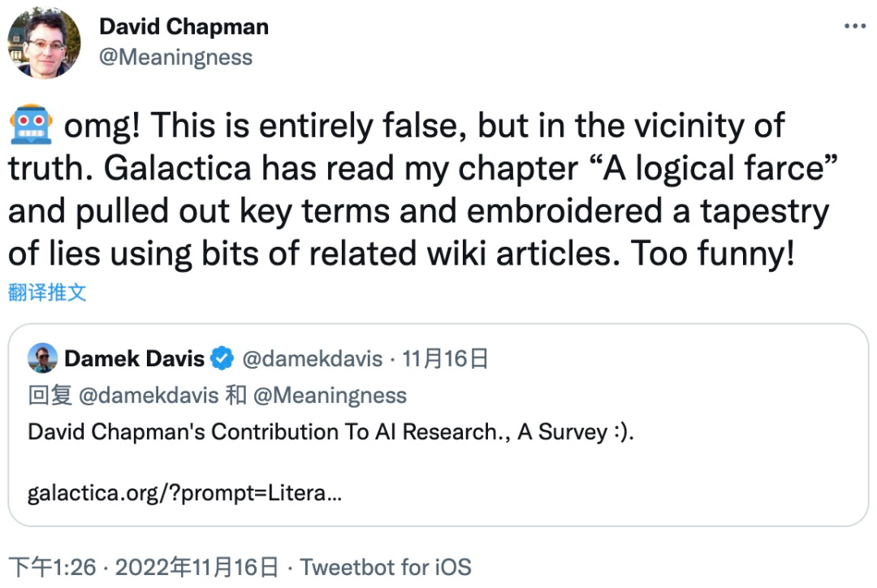
Task: Open the three-dot more options menu
Action: 854,26
